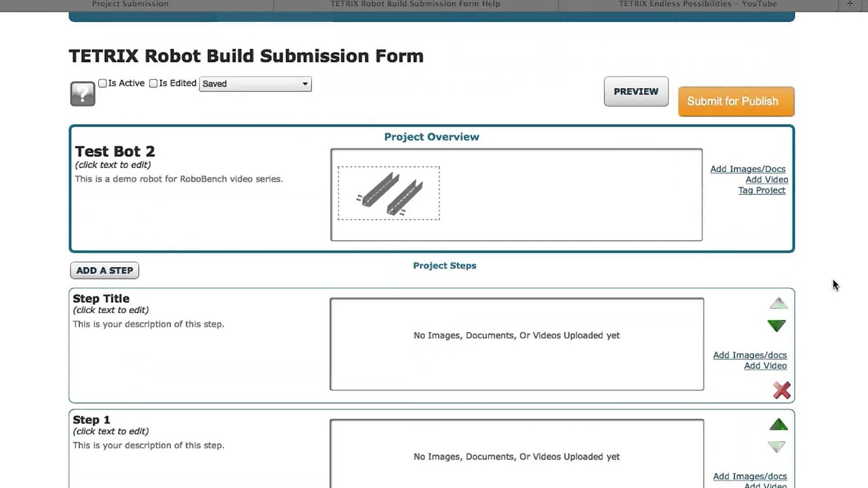Switch to TETRIX Robot Build Submission Form Help tab
868x488 pixels.
click(415, 4)
